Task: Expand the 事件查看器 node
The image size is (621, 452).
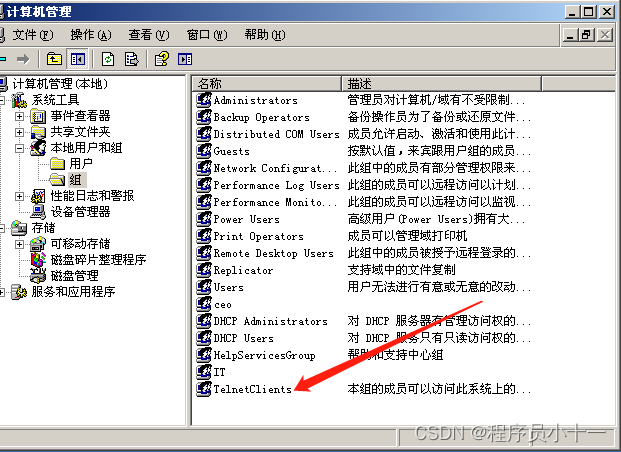Action: click(19, 116)
